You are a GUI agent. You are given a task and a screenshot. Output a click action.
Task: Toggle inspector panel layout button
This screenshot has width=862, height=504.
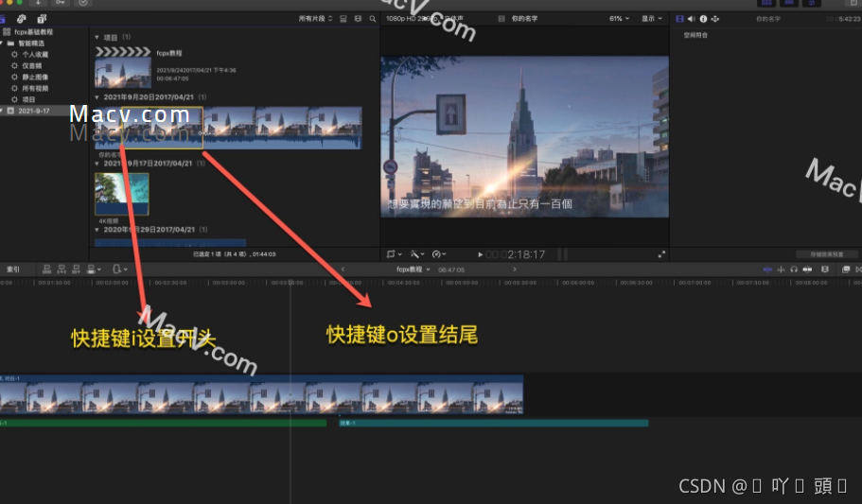point(812,3)
